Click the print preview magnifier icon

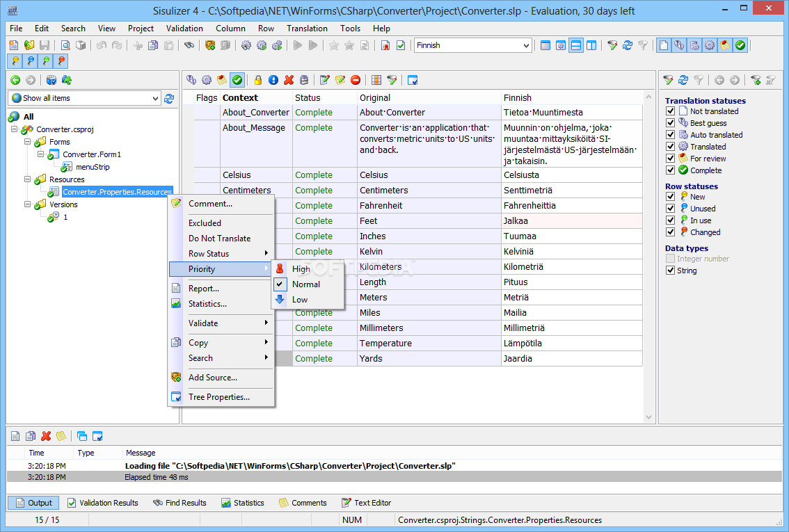coord(65,45)
